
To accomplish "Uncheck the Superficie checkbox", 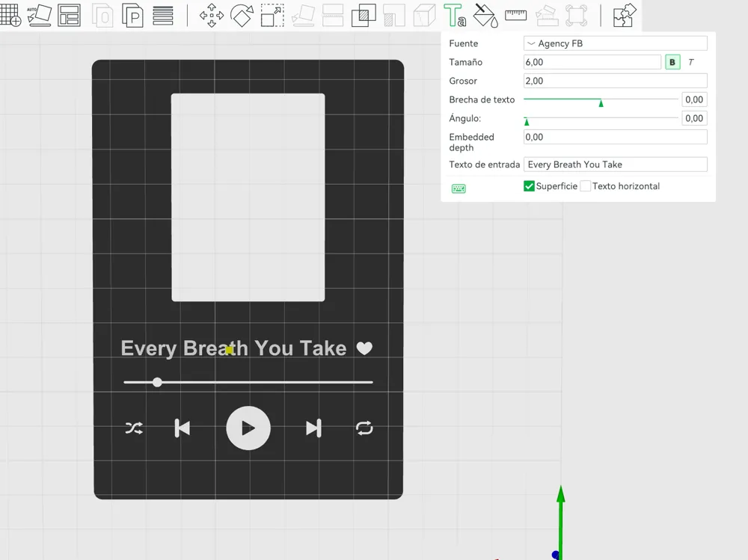I will (529, 186).
